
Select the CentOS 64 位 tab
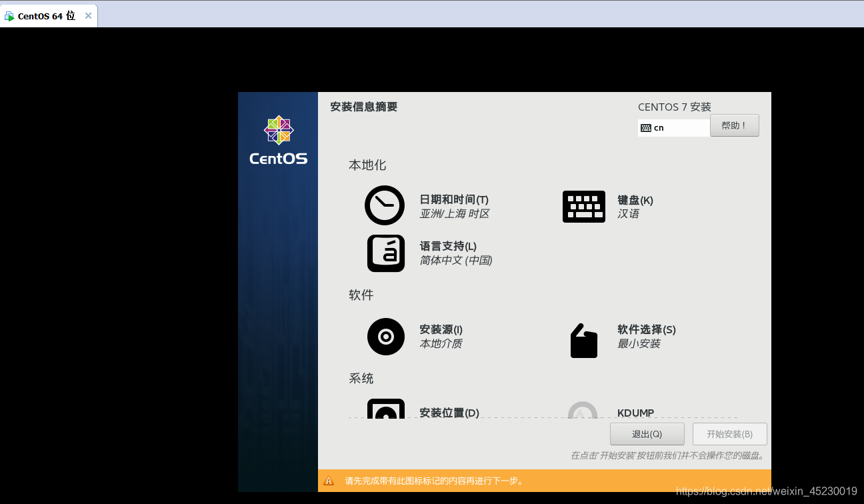[49, 16]
